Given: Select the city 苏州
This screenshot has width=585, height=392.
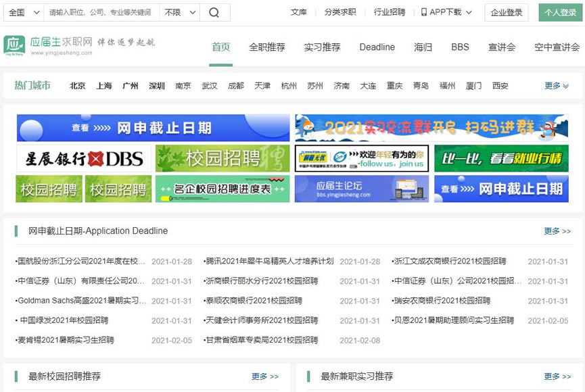Looking at the screenshot, I should [x=315, y=86].
